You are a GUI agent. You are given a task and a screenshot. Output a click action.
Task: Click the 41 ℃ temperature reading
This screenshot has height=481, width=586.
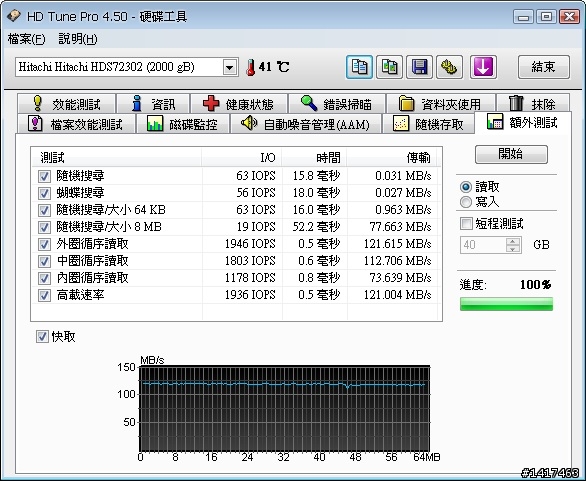[274, 67]
